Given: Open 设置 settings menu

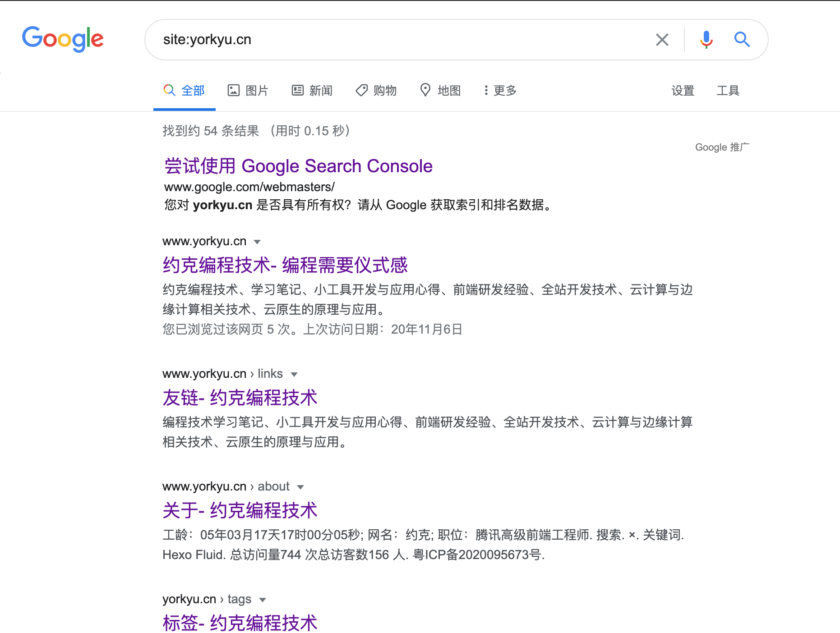Looking at the screenshot, I should pos(683,91).
